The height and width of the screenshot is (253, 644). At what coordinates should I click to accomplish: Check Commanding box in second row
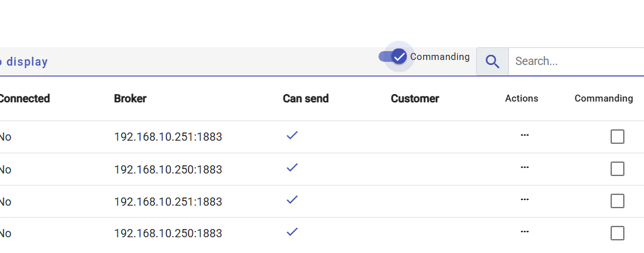(618, 169)
